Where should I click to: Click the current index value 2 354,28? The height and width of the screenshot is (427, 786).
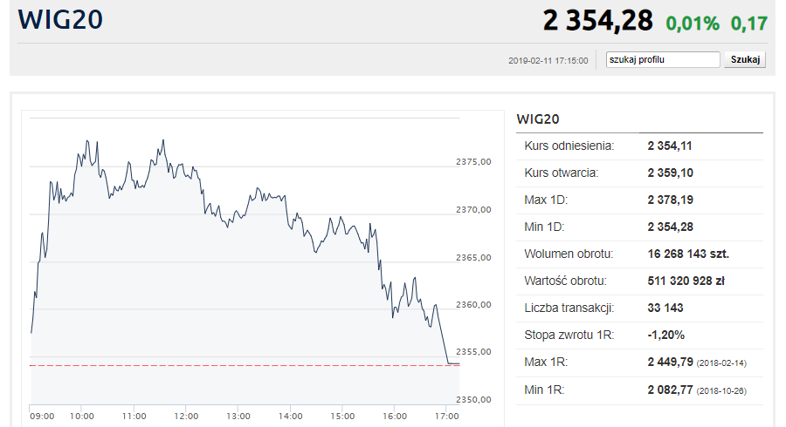597,20
